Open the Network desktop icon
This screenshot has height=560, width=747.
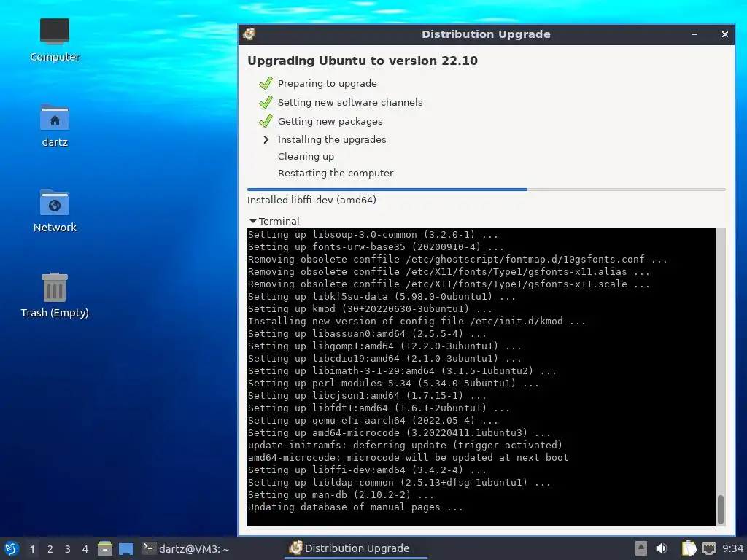[54, 211]
